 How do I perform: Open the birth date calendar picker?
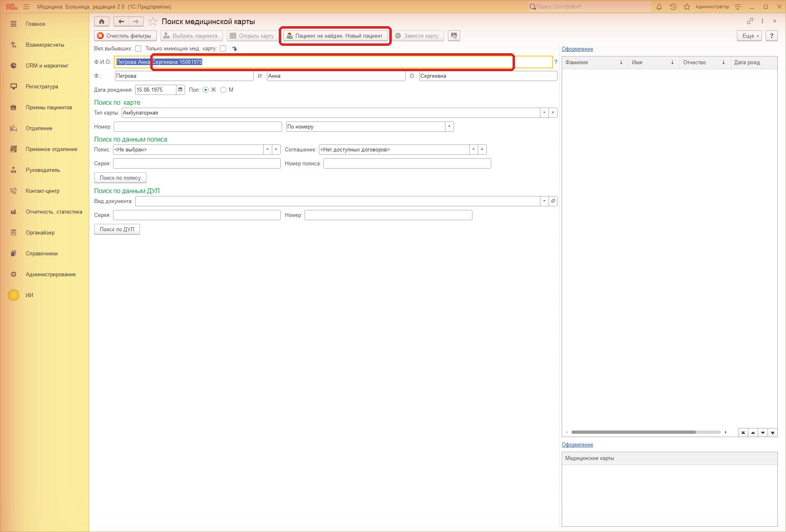180,90
